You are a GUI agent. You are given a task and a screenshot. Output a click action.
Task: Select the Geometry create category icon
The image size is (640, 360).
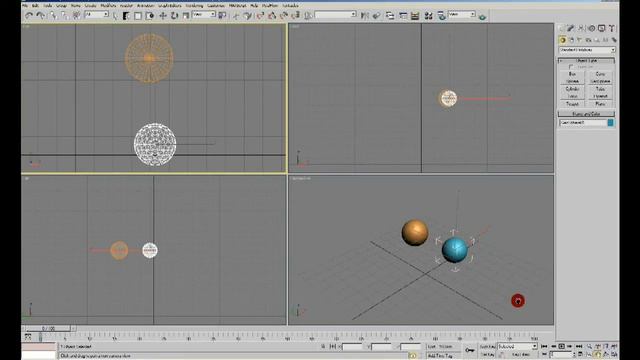pyautogui.click(x=563, y=40)
